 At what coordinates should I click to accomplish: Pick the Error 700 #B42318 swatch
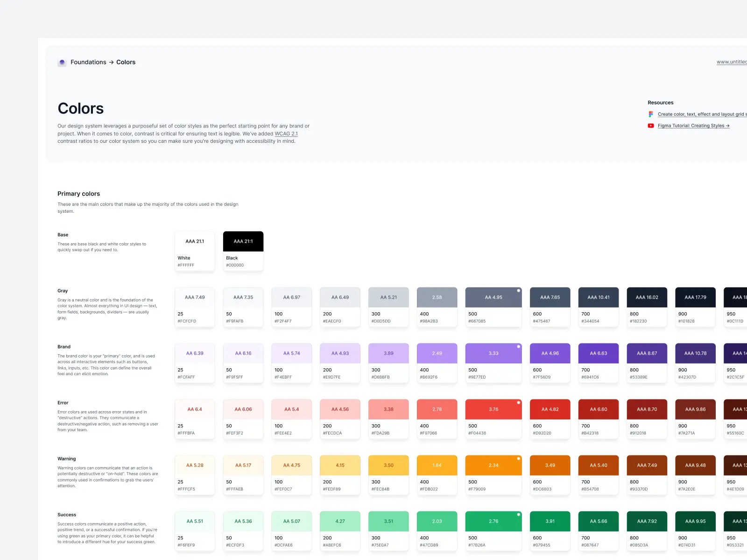click(599, 419)
